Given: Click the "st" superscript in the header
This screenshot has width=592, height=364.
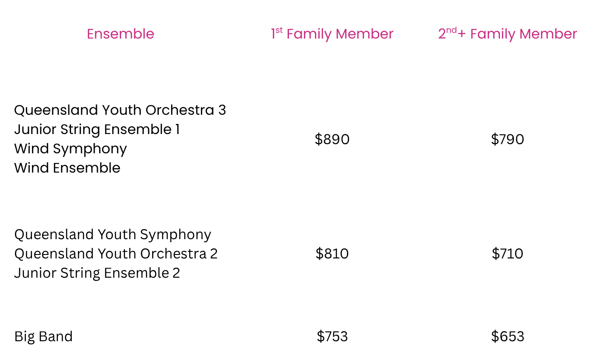Looking at the screenshot, I should tap(279, 30).
